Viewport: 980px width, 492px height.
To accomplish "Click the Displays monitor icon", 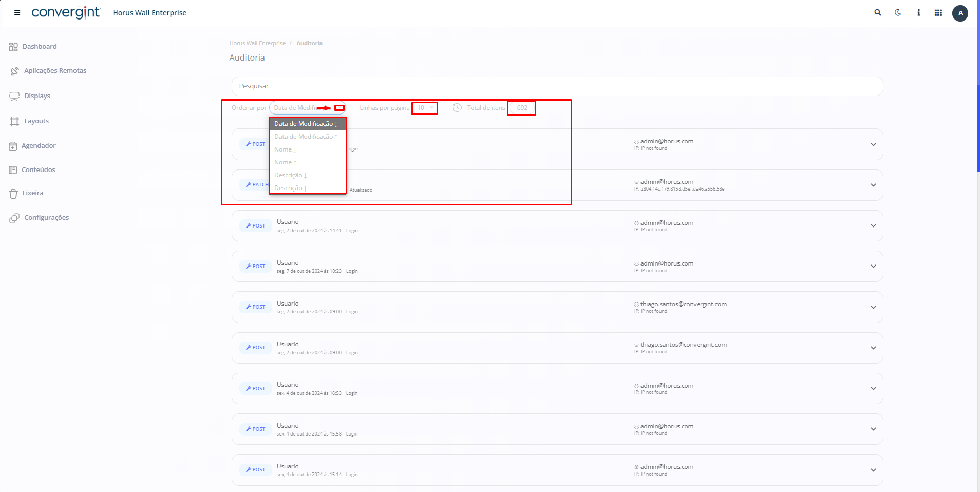I will click(x=14, y=96).
